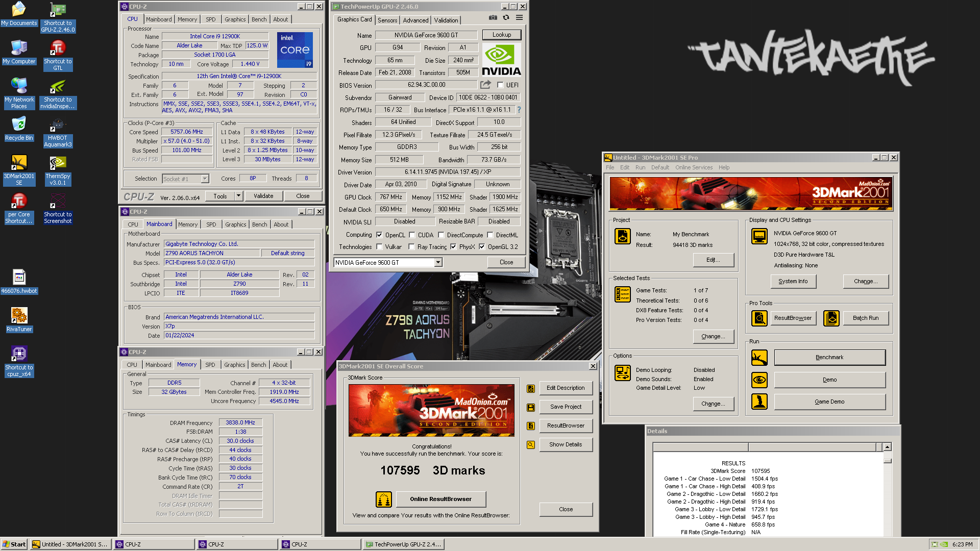Expand the CPU-Z Tools dropdown arrow
This screenshot has width=980, height=551.
click(238, 196)
